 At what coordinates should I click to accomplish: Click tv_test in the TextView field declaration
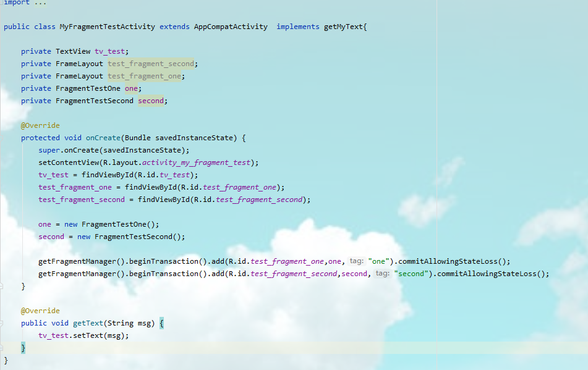coord(109,51)
